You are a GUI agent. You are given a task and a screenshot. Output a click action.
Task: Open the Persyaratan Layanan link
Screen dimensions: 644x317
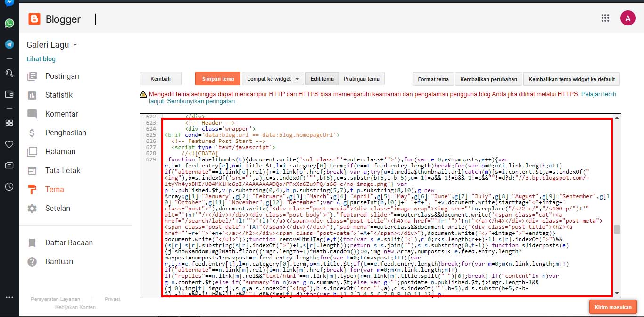coord(55,299)
